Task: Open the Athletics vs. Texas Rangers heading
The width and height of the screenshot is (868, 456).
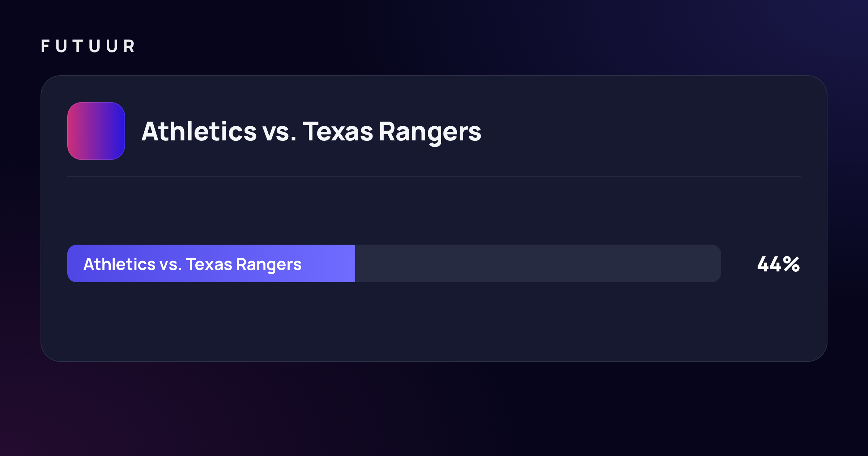Action: pyautogui.click(x=311, y=132)
